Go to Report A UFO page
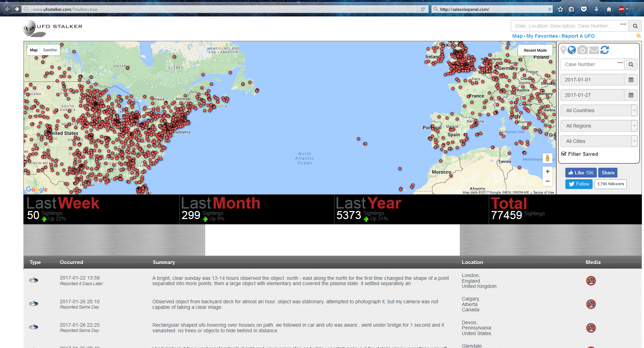Viewport: 644px width, 348px height. click(578, 36)
